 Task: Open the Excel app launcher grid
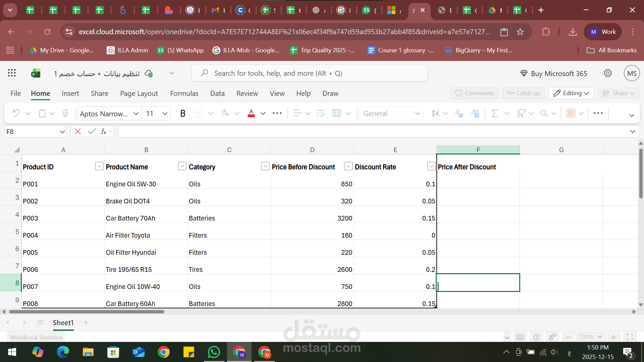coord(12,73)
